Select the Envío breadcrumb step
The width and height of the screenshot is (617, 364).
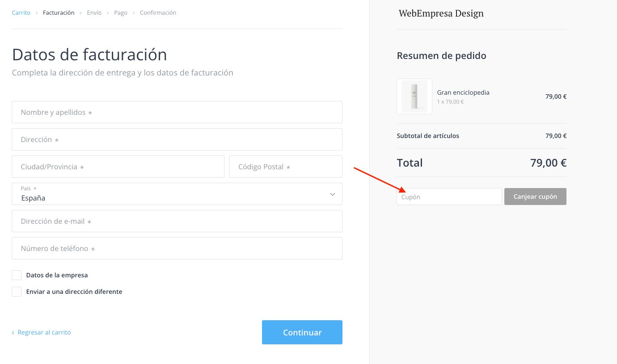94,13
